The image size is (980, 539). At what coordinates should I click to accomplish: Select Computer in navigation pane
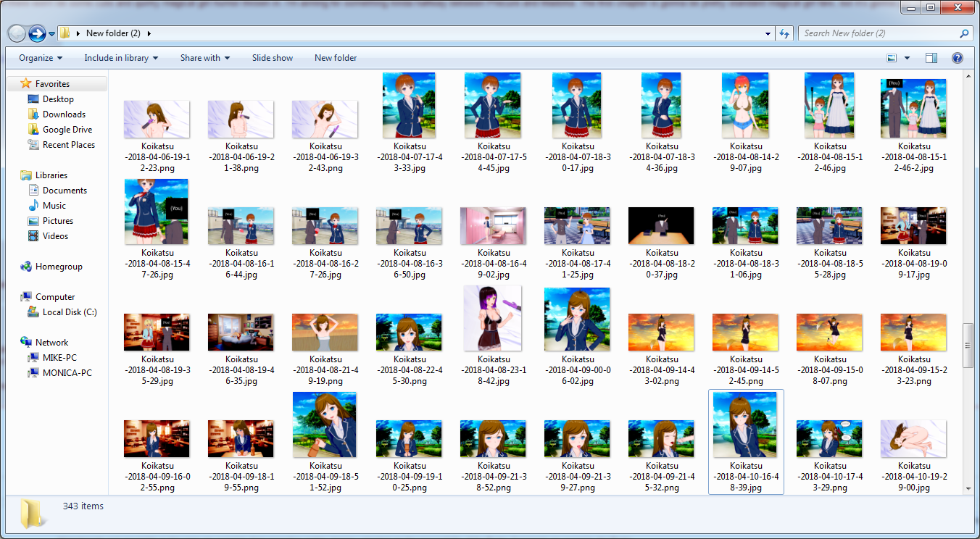pyautogui.click(x=55, y=297)
